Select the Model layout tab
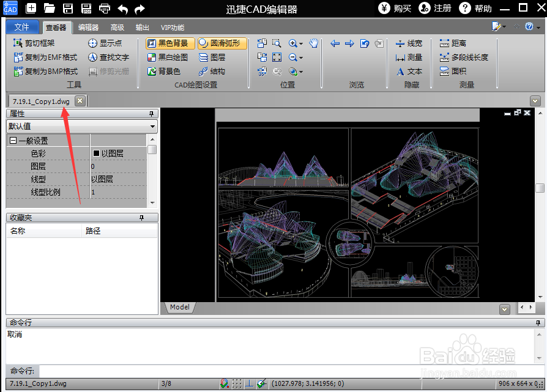Screen dimensions: 547x392 click(180, 307)
